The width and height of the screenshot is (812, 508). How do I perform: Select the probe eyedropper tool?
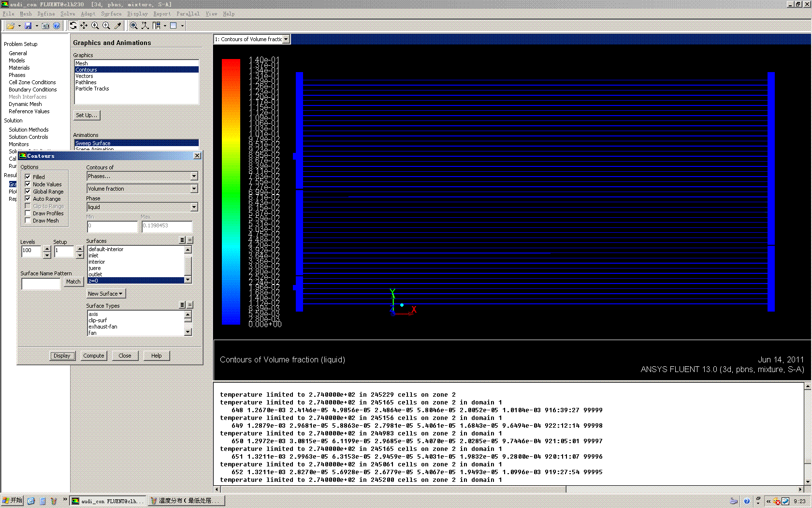[x=117, y=26]
